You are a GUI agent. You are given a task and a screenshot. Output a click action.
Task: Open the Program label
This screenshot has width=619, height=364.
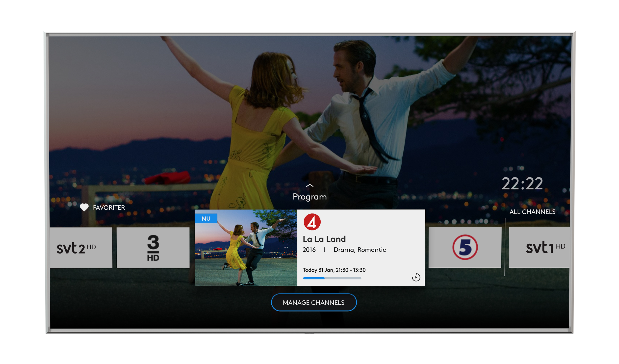click(309, 197)
